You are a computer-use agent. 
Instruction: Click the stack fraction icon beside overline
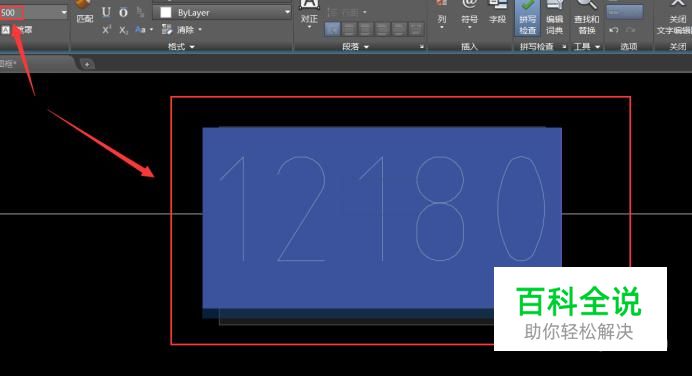coord(140,12)
